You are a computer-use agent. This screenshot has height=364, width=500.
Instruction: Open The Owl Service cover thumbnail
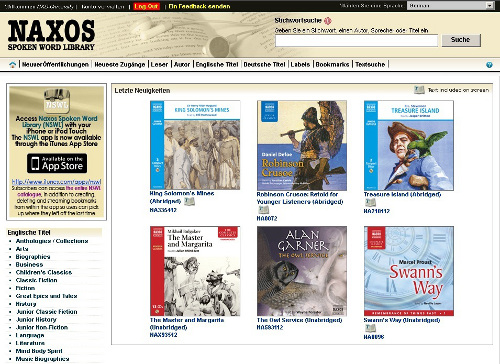[302, 271]
